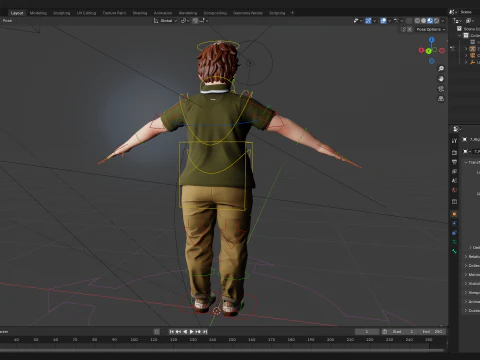Add a new workspace with plus button
480x360 pixels.
[x=292, y=13]
